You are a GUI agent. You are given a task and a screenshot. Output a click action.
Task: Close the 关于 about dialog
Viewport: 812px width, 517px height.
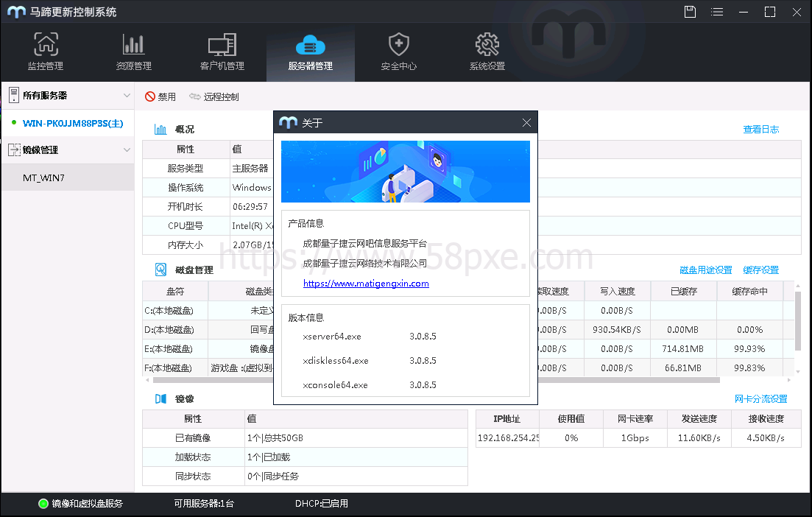(526, 123)
